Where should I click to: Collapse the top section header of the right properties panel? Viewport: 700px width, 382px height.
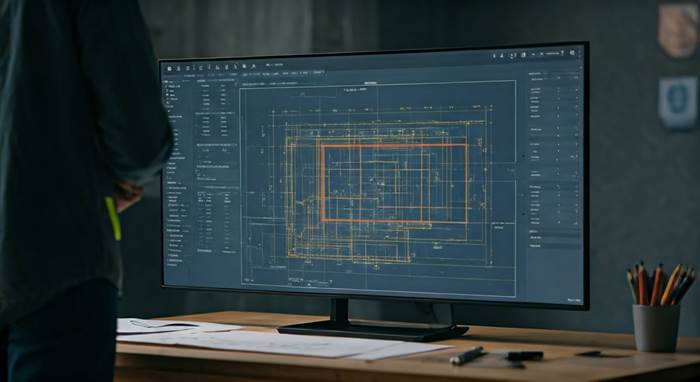(535, 74)
